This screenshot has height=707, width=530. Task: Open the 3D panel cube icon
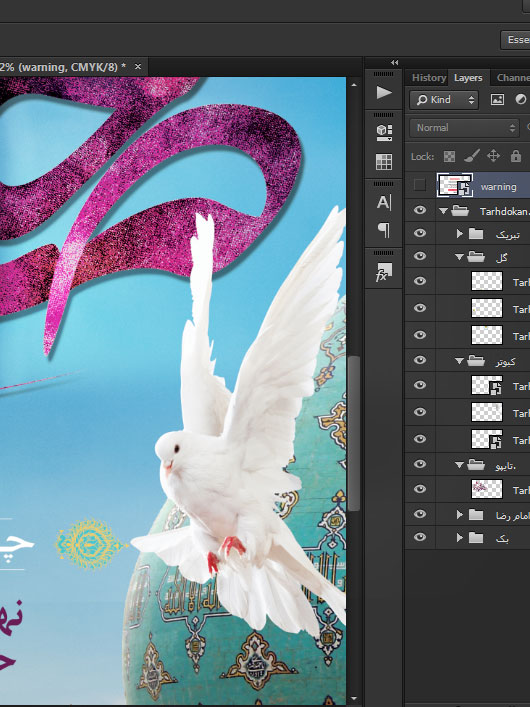point(384,132)
